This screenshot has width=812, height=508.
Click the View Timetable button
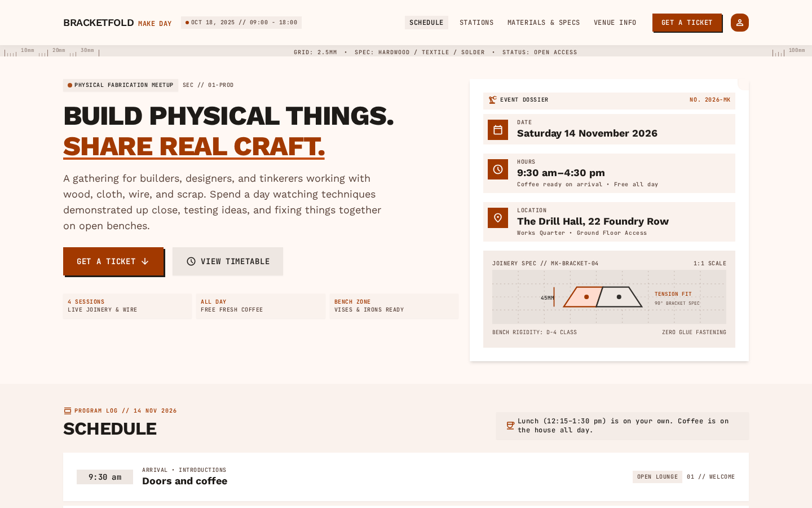[228, 261]
